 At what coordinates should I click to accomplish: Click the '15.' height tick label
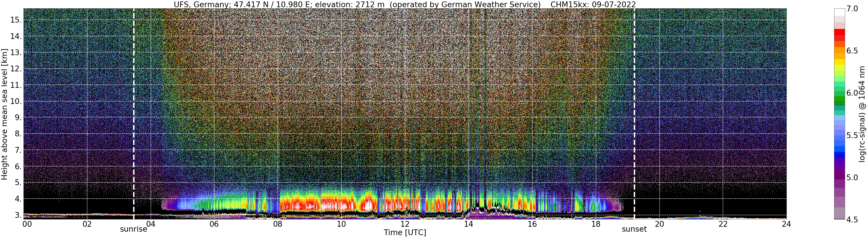(16, 20)
